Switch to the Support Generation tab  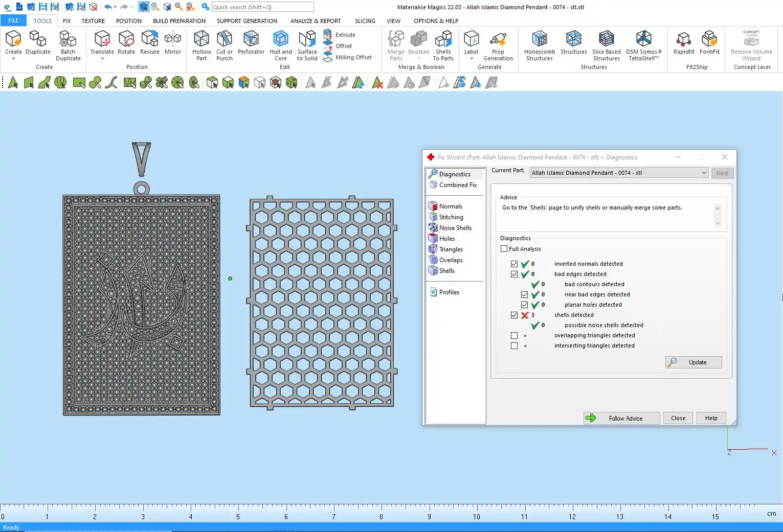[x=247, y=21]
